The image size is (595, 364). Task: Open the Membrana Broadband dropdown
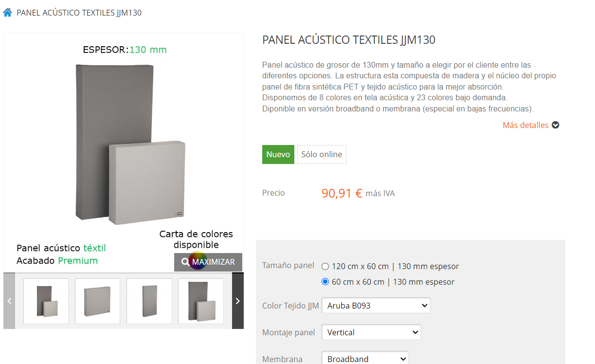click(x=365, y=359)
